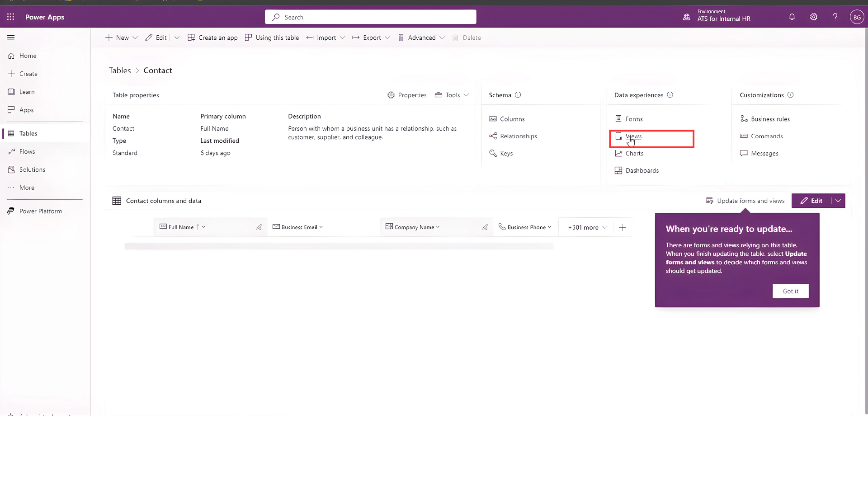Image resolution: width=868 pixels, height=488 pixels.
Task: Open the settings gear icon
Action: coord(814,17)
